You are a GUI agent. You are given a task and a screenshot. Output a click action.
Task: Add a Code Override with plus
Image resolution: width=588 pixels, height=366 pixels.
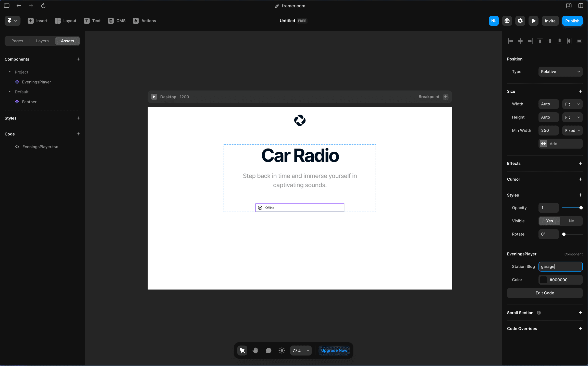click(x=580, y=328)
